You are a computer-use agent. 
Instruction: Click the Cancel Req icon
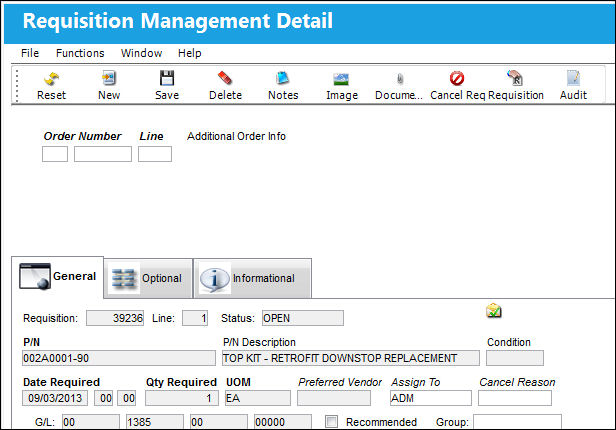point(457,78)
